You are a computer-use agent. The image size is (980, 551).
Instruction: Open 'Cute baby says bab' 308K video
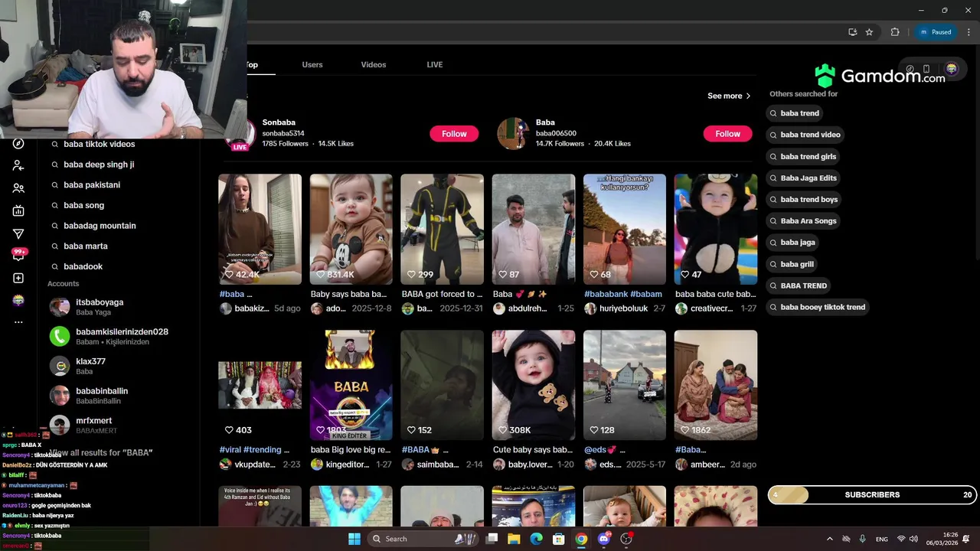[x=534, y=385]
